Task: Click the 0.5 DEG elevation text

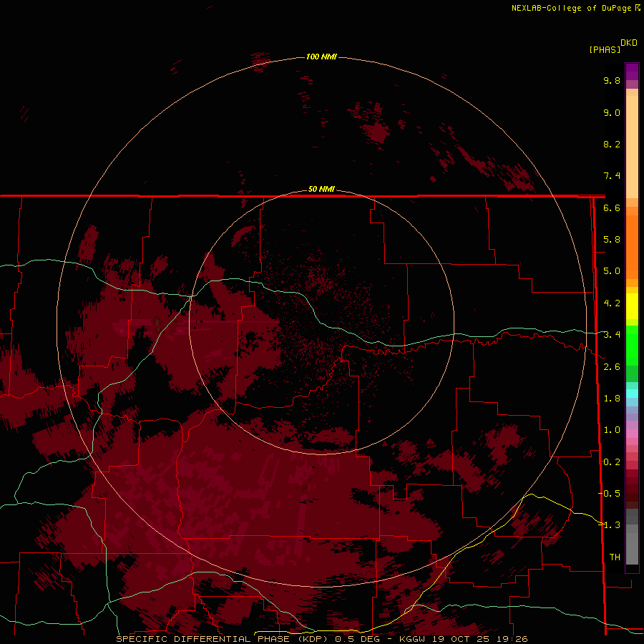Action: pyautogui.click(x=357, y=639)
